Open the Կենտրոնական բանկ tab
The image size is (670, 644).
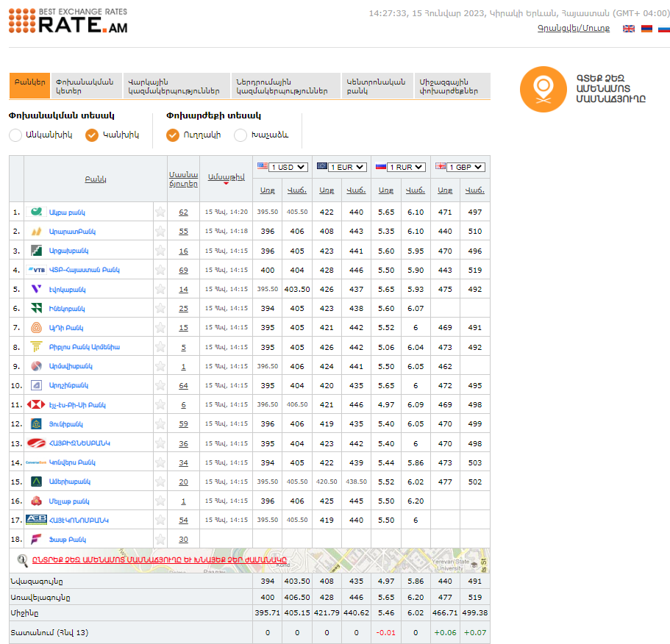click(x=377, y=86)
